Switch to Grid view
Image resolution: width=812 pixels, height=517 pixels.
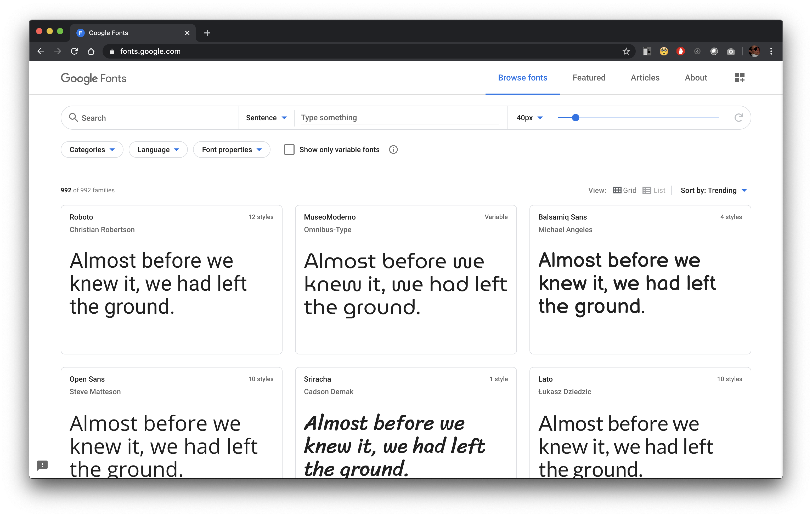(624, 191)
